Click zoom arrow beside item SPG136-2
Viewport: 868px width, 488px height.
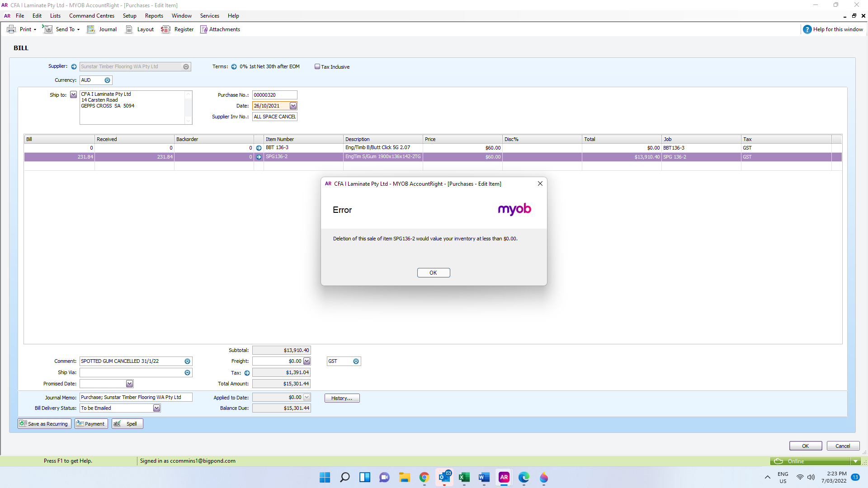(259, 157)
